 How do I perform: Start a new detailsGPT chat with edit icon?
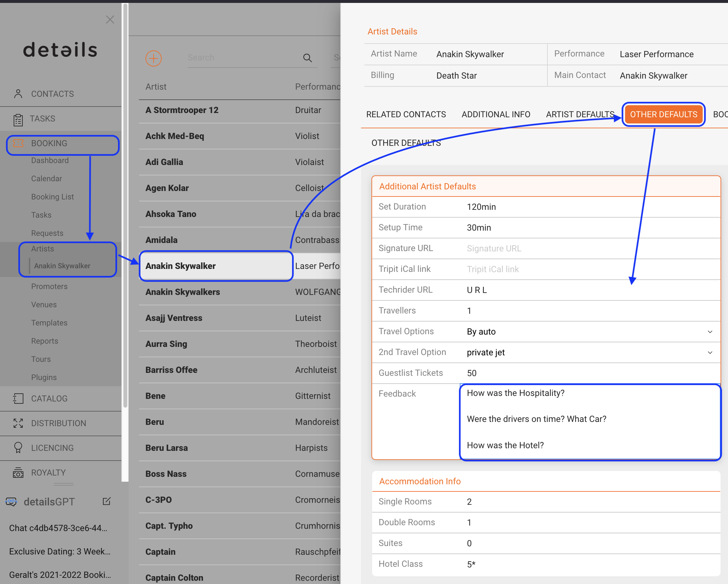107,501
